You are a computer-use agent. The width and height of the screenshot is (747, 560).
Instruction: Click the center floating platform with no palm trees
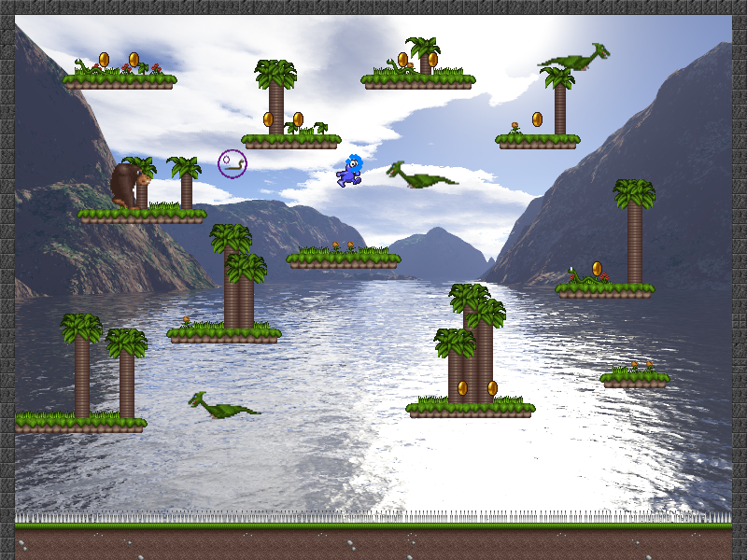pyautogui.click(x=343, y=259)
